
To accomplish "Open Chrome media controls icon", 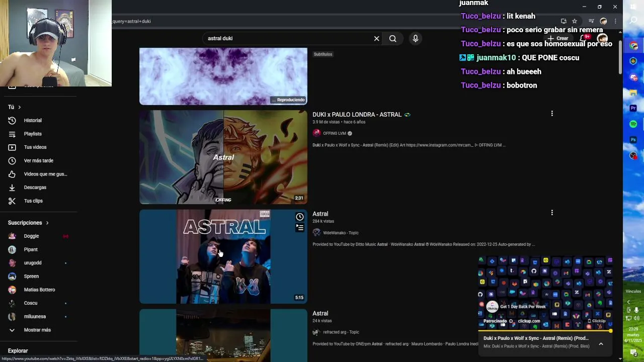I will click(x=591, y=21).
